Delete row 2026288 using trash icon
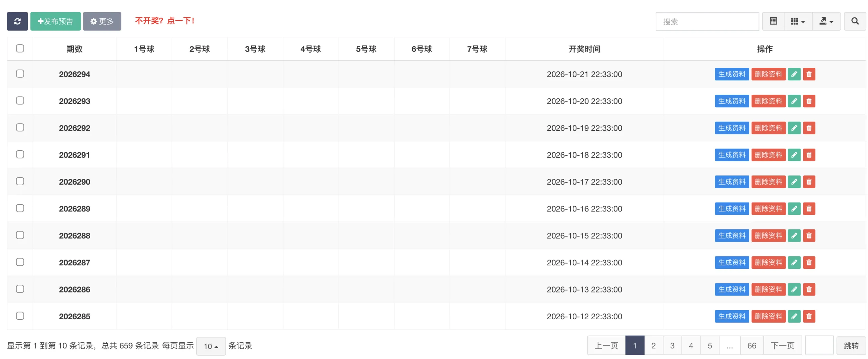This screenshot has height=359, width=868. [809, 235]
